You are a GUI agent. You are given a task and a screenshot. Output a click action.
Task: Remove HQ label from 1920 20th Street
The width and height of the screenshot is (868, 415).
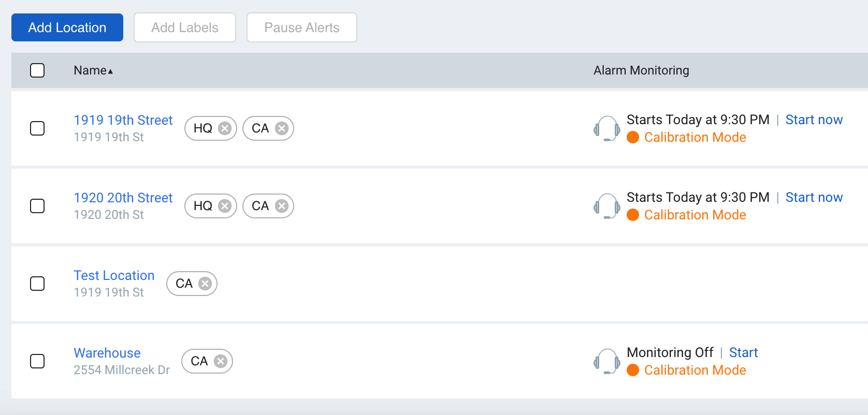pyautogui.click(x=224, y=206)
